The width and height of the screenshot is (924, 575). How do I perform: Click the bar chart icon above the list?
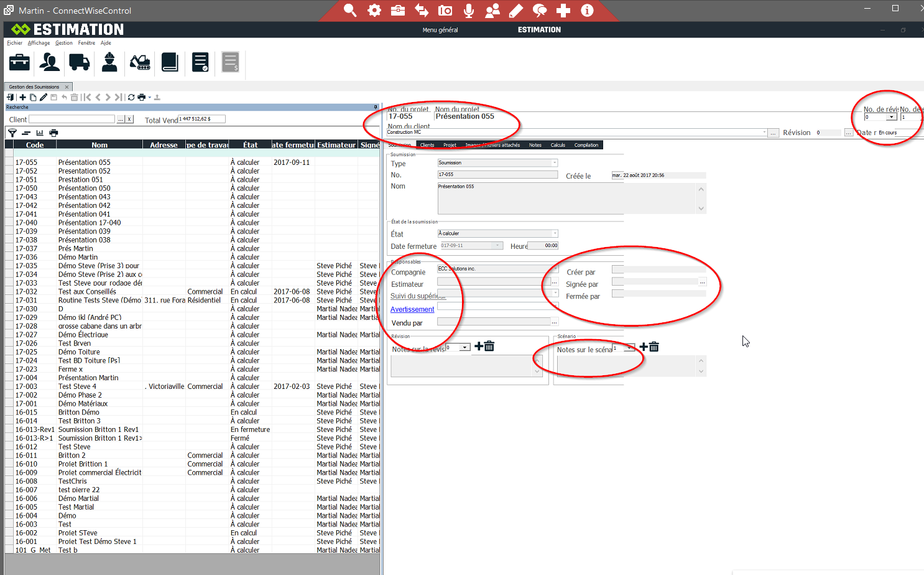pos(40,133)
